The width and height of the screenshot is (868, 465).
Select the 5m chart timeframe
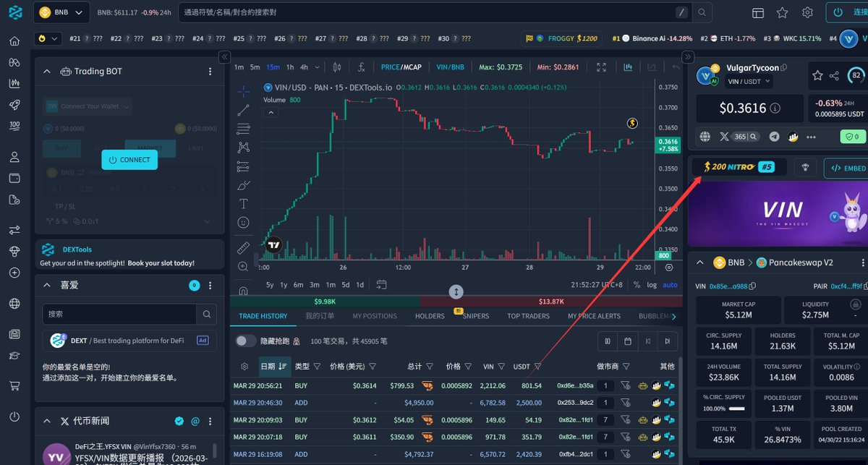click(255, 67)
